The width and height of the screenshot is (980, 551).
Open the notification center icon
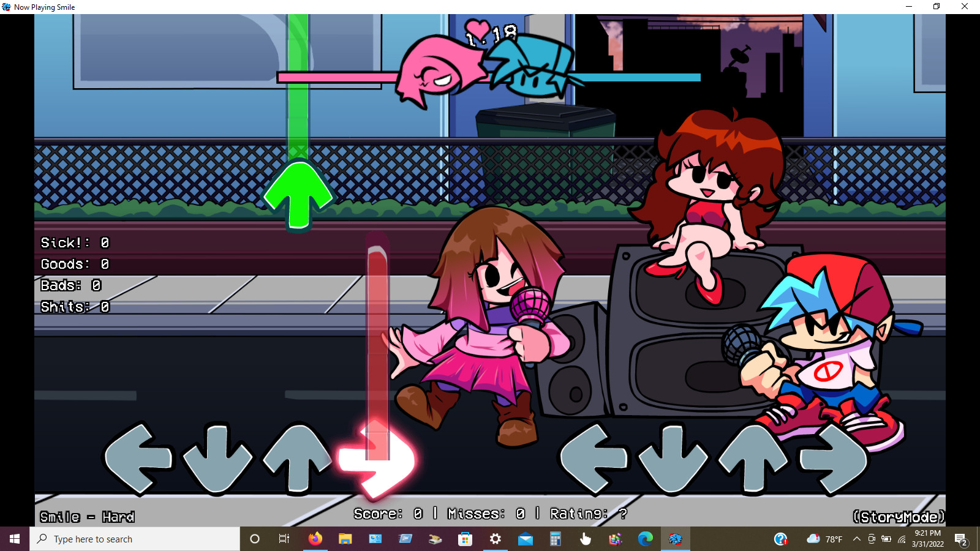[x=961, y=539]
